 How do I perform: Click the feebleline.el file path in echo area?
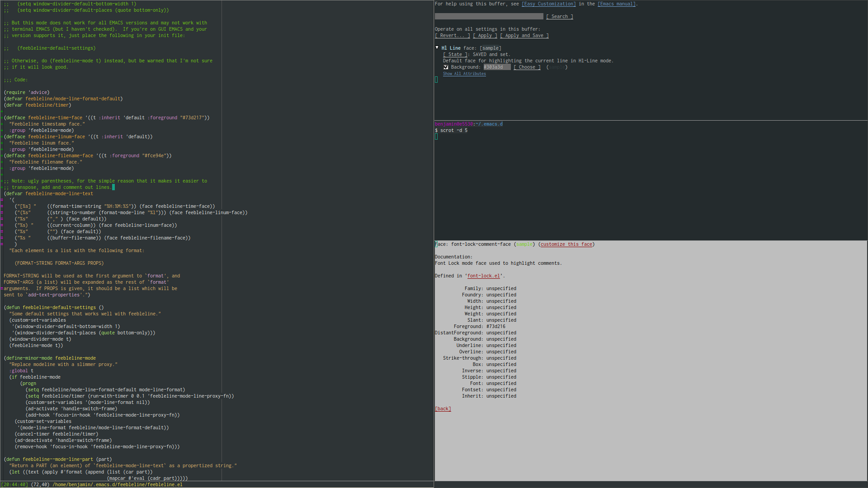[x=118, y=484]
